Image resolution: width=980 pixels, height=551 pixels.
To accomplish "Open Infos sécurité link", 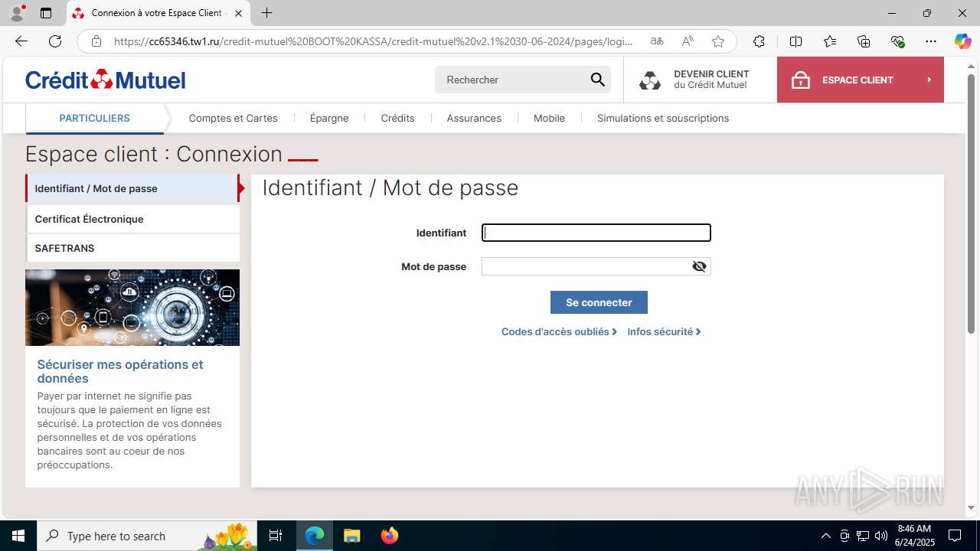I will pos(664,331).
